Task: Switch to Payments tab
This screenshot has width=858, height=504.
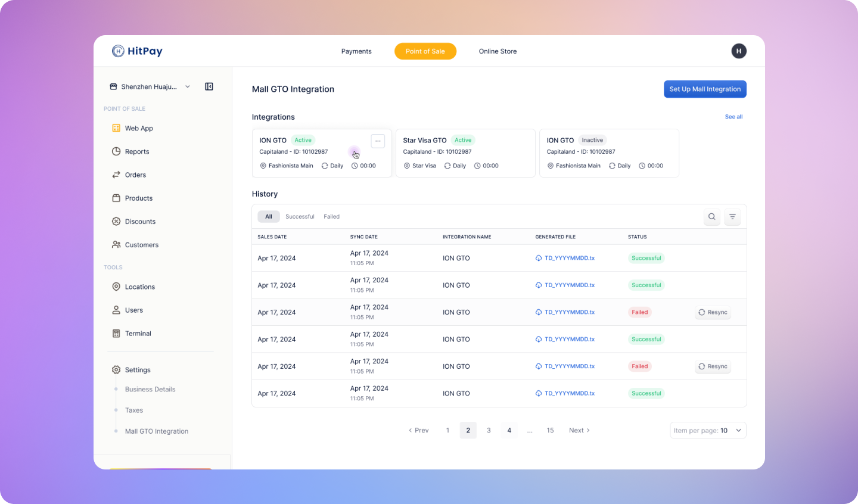Action: click(x=356, y=51)
